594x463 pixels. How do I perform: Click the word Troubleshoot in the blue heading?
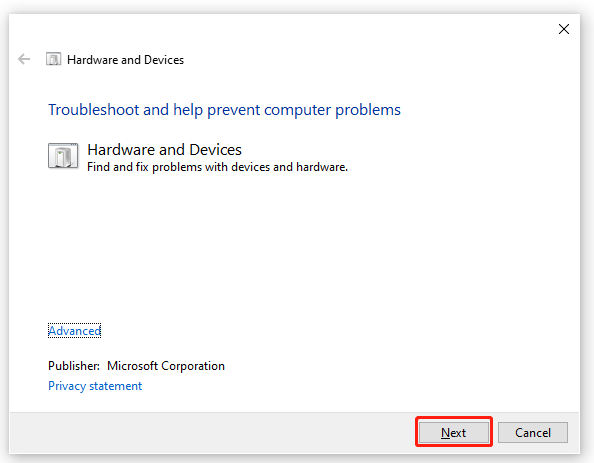pos(94,110)
